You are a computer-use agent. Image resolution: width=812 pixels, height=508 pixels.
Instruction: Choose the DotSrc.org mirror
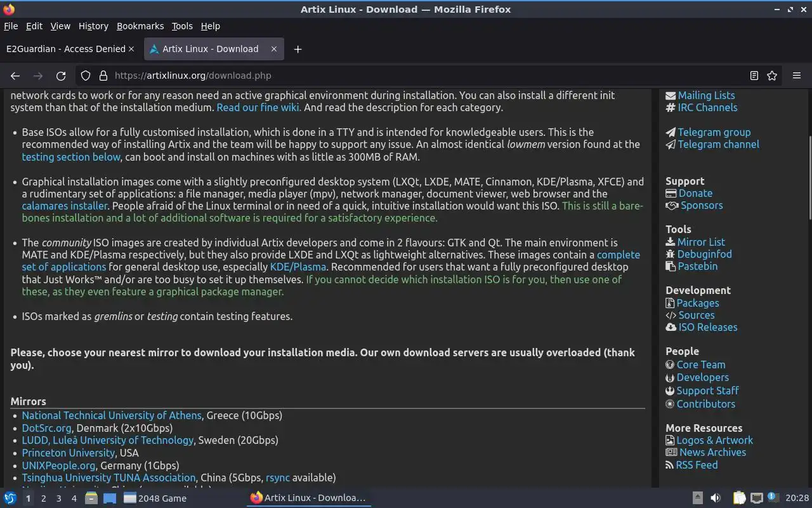coord(46,428)
